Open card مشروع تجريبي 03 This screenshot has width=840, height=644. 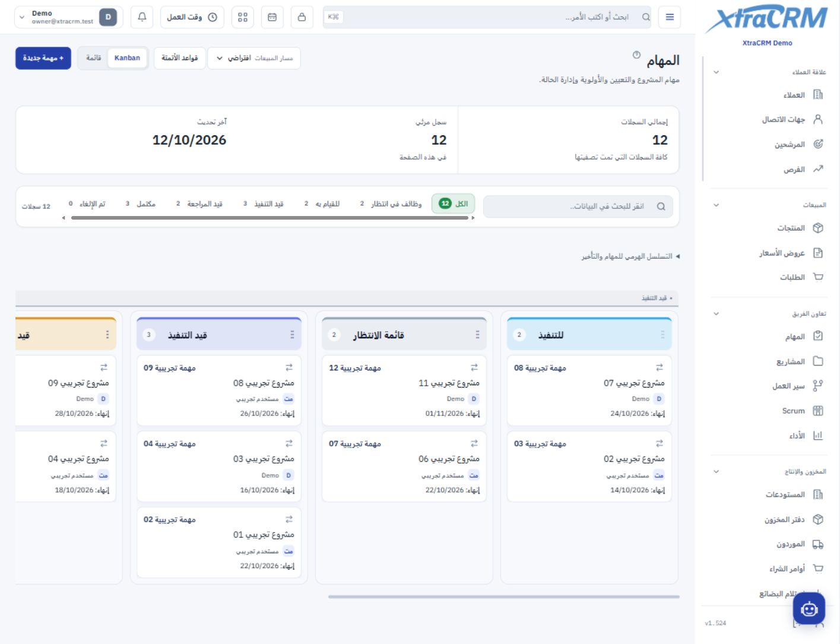[219, 467]
